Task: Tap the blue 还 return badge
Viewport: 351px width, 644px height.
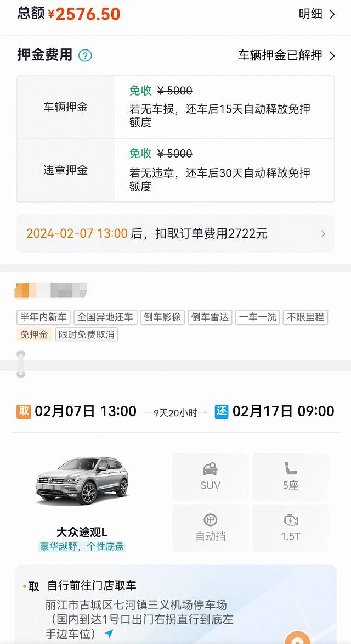Action: click(x=221, y=412)
